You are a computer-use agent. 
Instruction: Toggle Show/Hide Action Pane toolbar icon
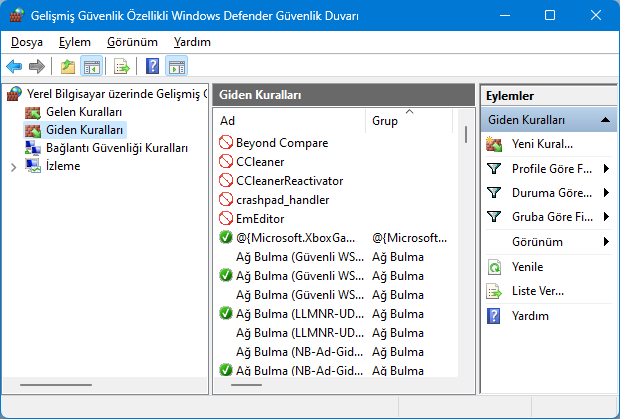tap(176, 66)
